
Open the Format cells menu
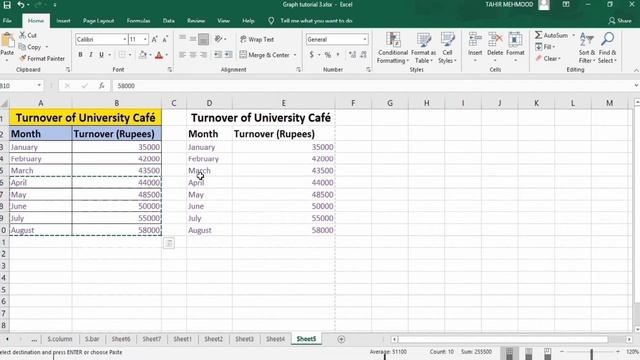(515, 47)
